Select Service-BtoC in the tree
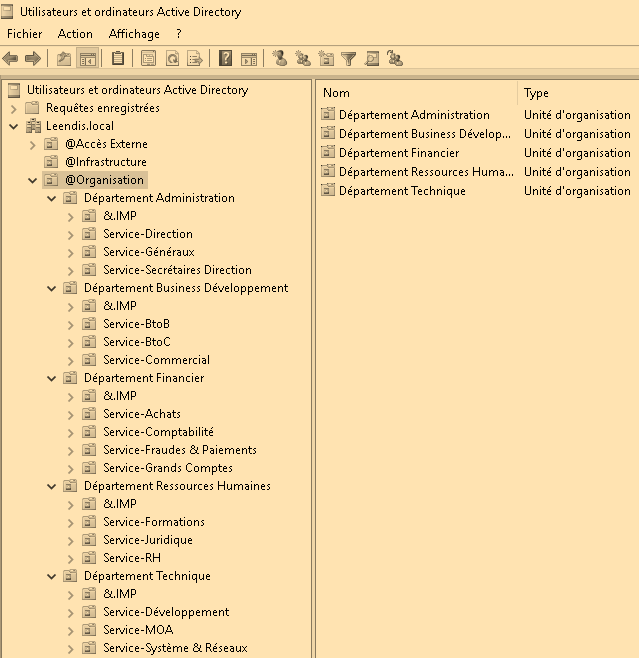 [x=137, y=342]
